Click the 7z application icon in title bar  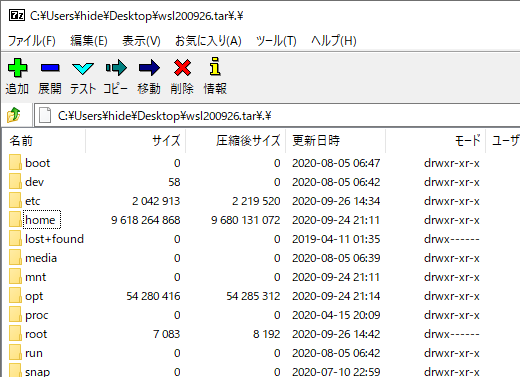[x=17, y=15]
